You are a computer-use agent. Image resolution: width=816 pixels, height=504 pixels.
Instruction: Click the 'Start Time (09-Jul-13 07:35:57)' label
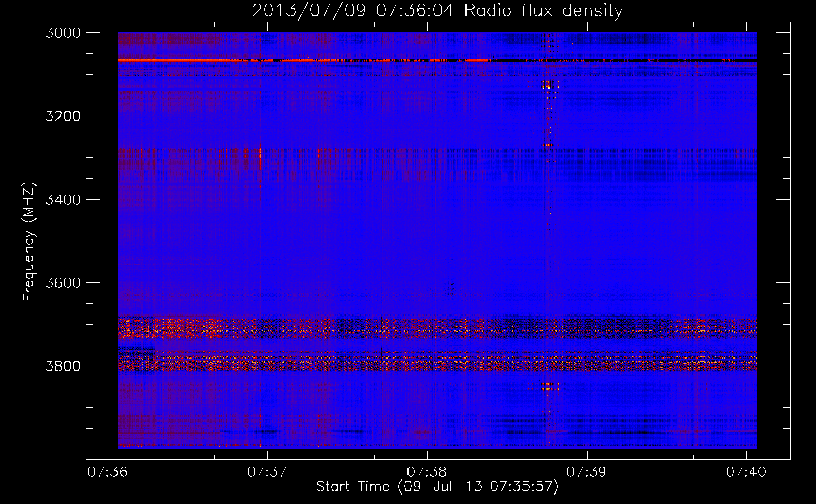pyautogui.click(x=437, y=487)
